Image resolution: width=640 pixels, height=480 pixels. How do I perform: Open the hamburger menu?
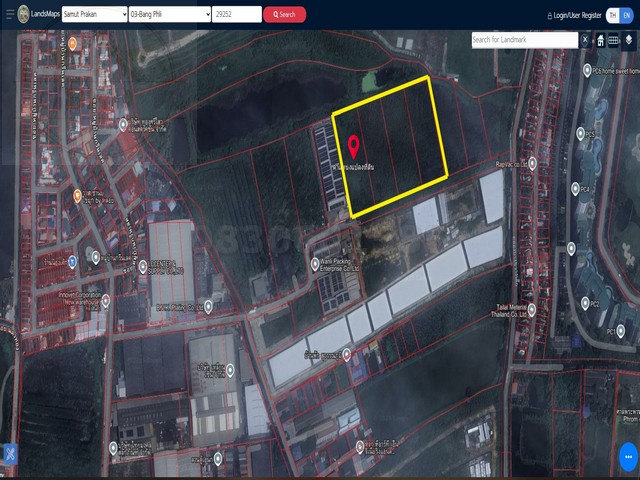8,15
